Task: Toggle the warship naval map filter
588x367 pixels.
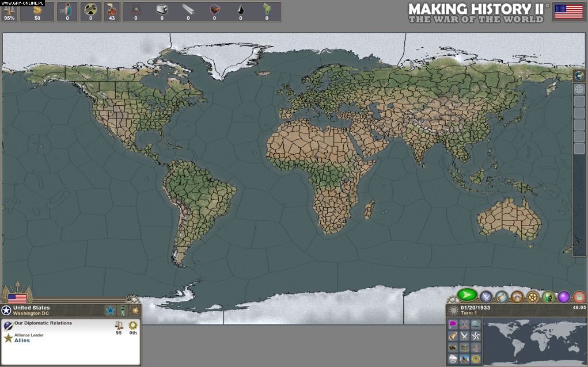Action: pos(476,324)
